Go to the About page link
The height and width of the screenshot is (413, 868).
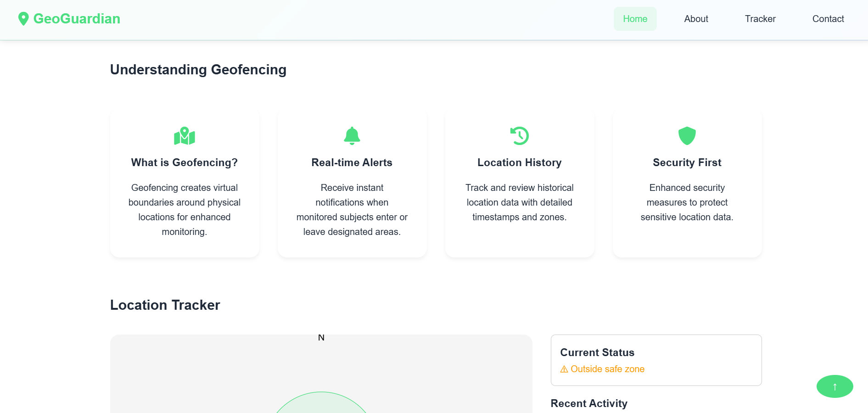click(696, 19)
